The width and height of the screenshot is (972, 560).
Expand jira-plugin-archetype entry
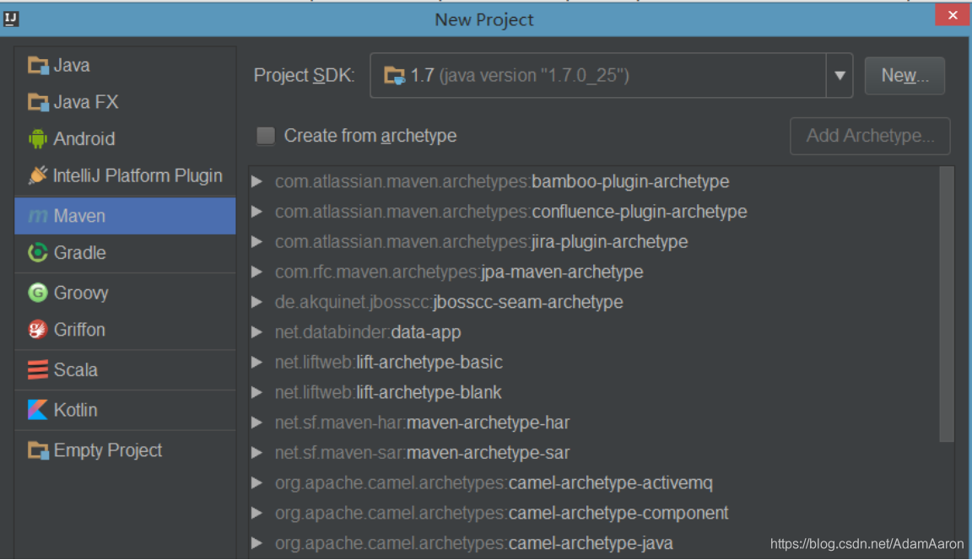pos(256,241)
